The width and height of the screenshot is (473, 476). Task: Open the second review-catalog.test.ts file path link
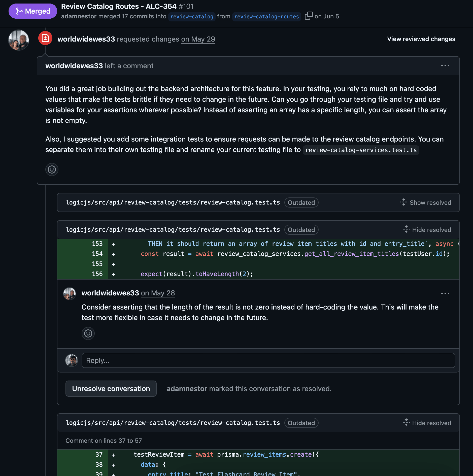click(173, 230)
